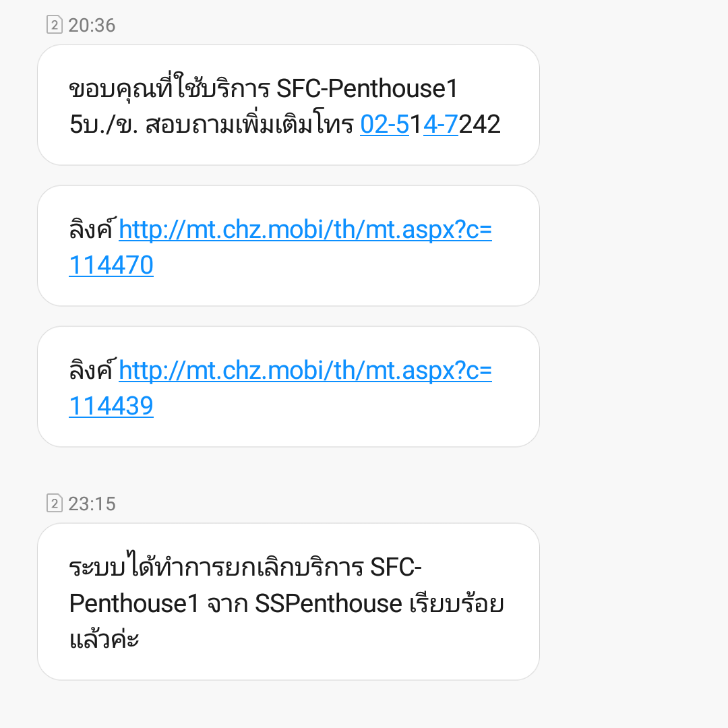Click "ระบบได้ทำการยกเลิกบริการ" text line
This screenshot has width=728, height=728.
pyautogui.click(x=216, y=566)
